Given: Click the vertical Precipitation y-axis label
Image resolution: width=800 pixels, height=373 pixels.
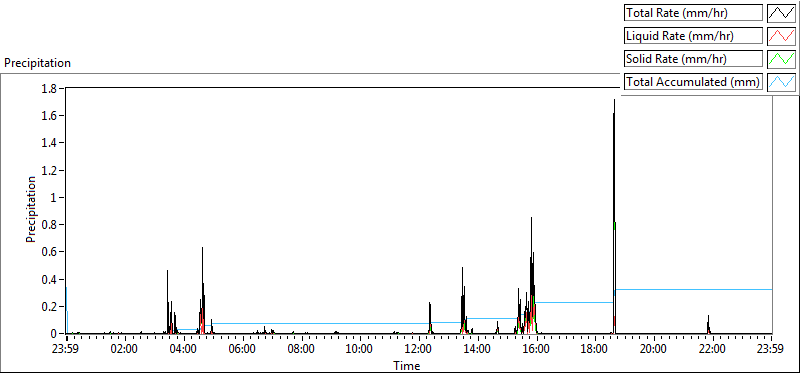Looking at the screenshot, I should coord(31,209).
